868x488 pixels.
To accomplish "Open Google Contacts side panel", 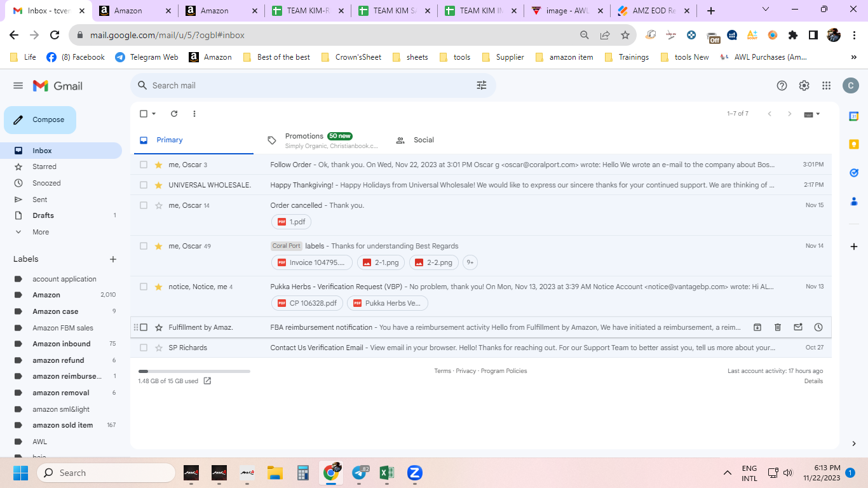I will 854,201.
